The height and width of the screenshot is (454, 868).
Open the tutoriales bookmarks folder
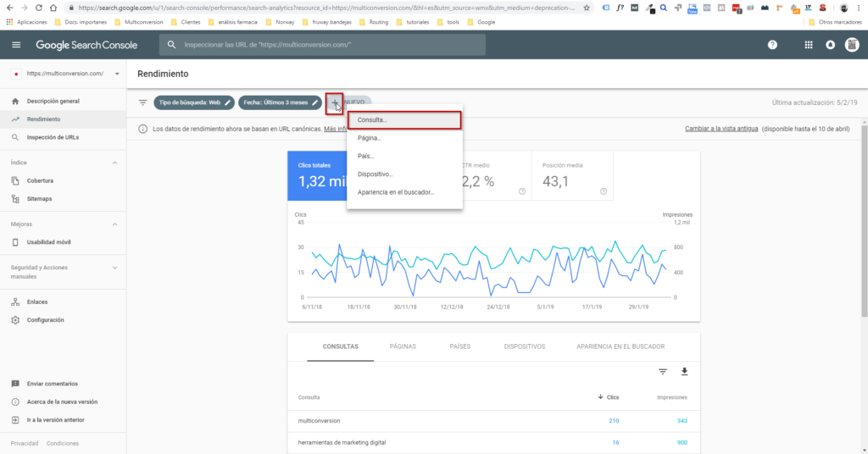pyautogui.click(x=413, y=22)
